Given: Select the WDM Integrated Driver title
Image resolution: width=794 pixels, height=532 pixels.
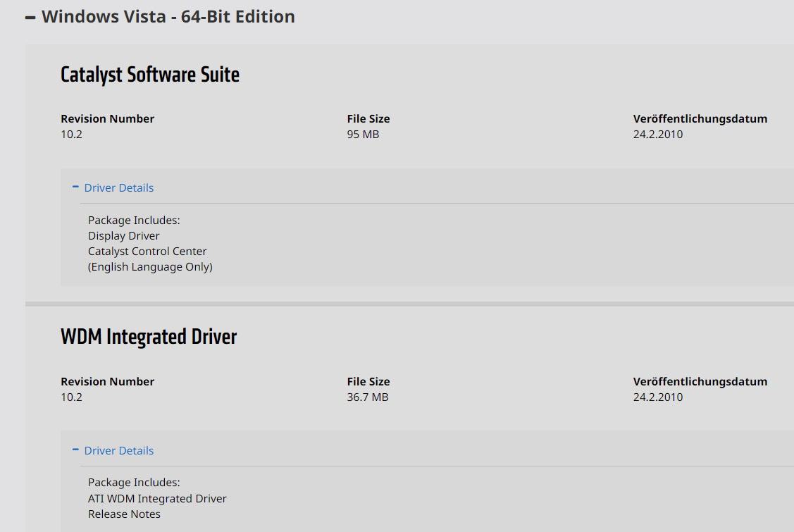Looking at the screenshot, I should [x=149, y=337].
